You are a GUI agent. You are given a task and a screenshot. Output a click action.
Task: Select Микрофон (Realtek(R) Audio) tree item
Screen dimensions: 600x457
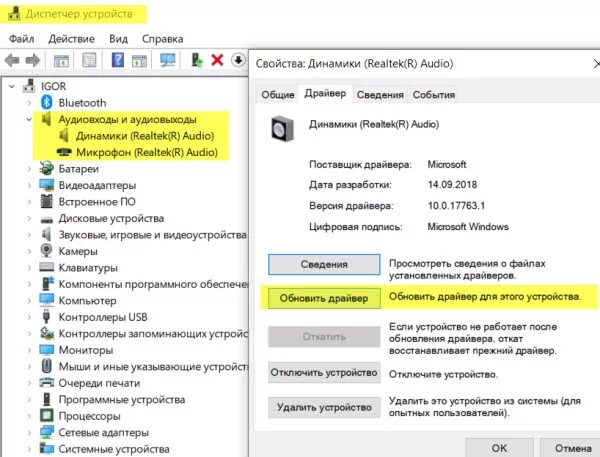click(x=147, y=152)
